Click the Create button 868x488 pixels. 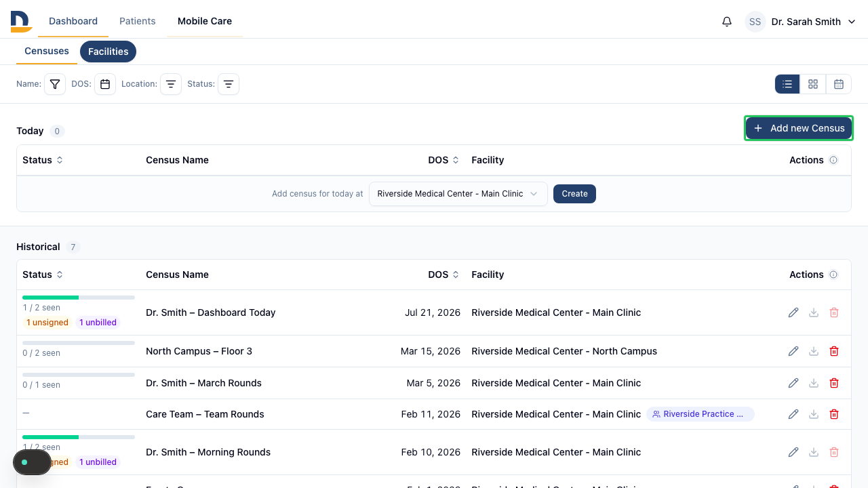tap(574, 194)
